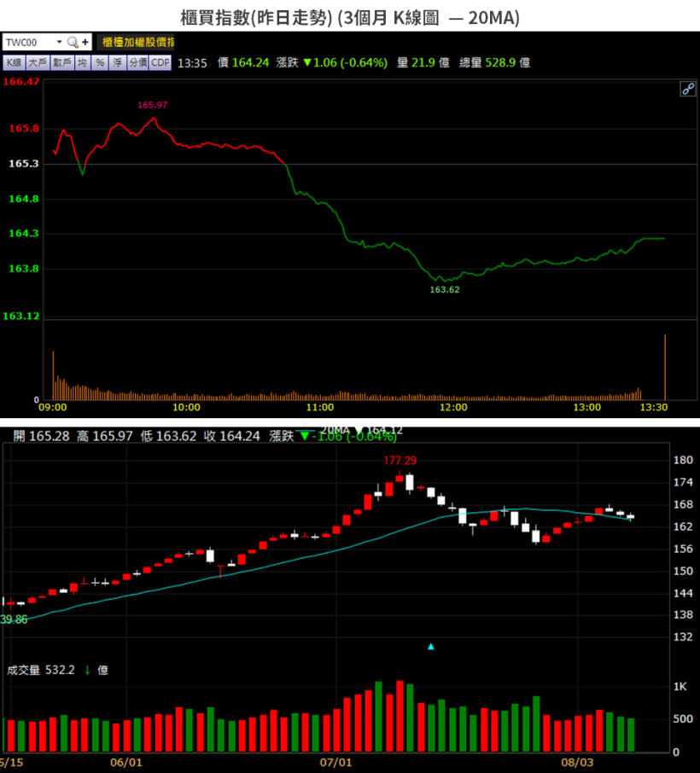Image resolution: width=700 pixels, height=773 pixels.
Task: Click the 163.12 lower limit axis label
Action: [x=20, y=316]
